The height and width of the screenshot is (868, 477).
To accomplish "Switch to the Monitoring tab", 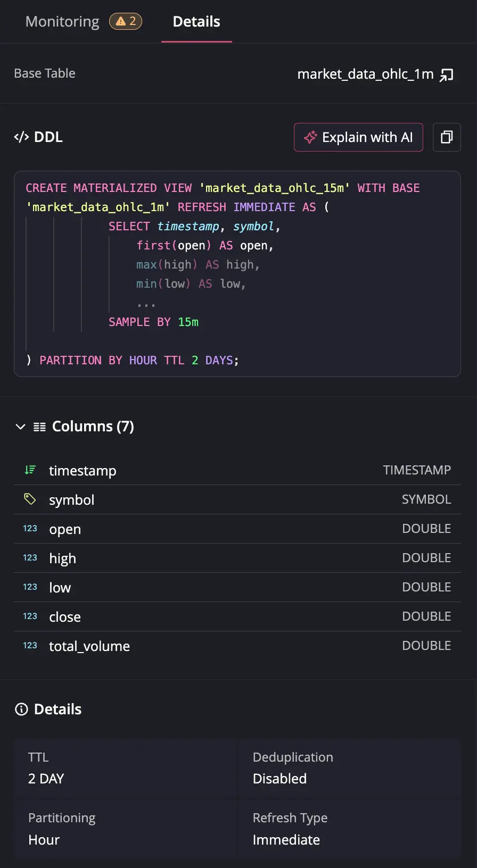I will click(x=62, y=21).
